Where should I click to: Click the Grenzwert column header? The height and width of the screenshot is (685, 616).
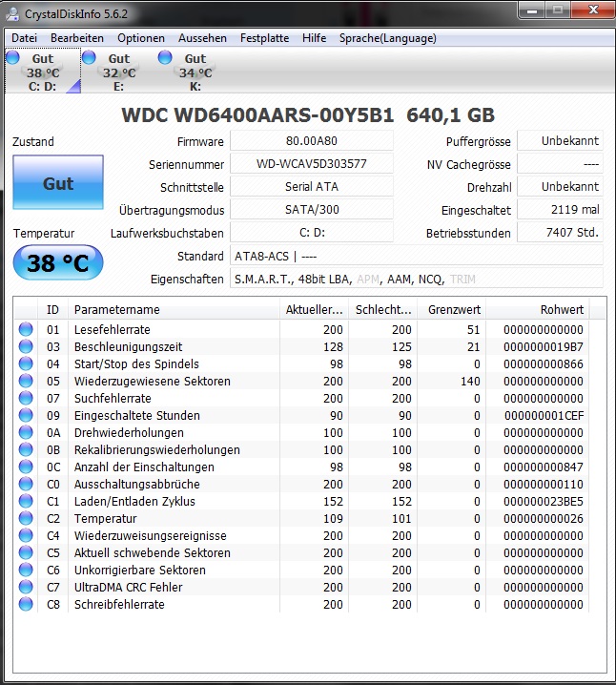point(451,310)
